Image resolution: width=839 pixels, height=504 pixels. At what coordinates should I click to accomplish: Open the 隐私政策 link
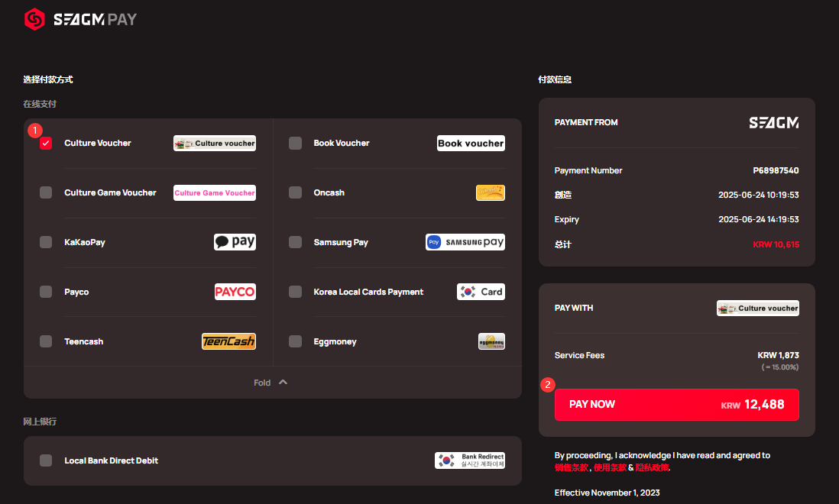(x=653, y=467)
